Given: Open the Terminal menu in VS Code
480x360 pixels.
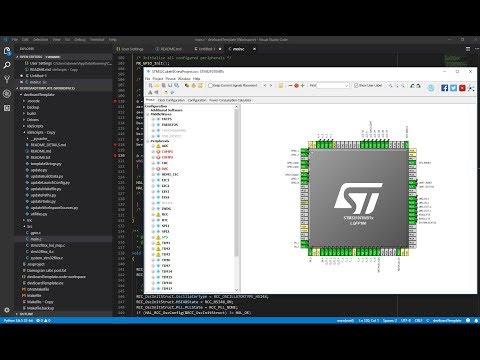Looking at the screenshot, I should pyautogui.click(x=97, y=40).
